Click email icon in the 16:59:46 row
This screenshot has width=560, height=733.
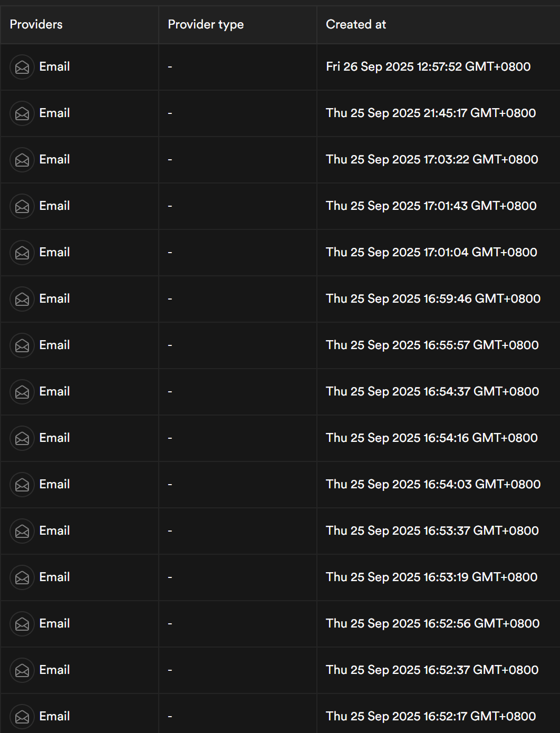(22, 299)
